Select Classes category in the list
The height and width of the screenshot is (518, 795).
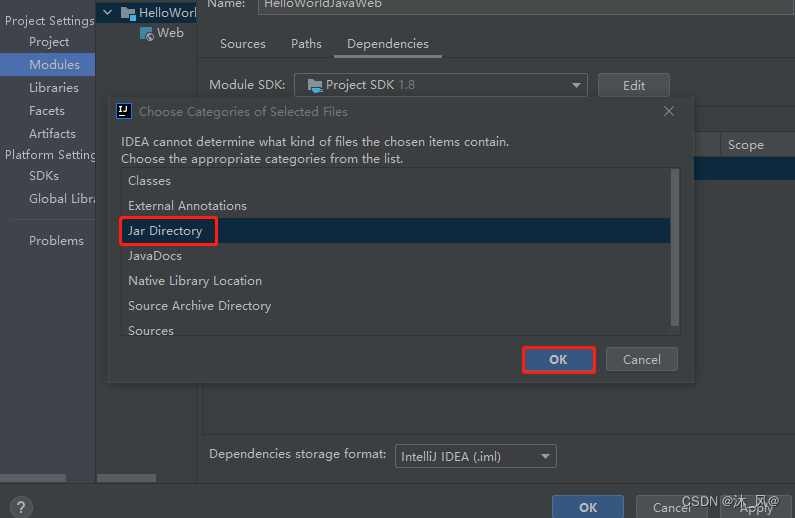click(x=396, y=181)
